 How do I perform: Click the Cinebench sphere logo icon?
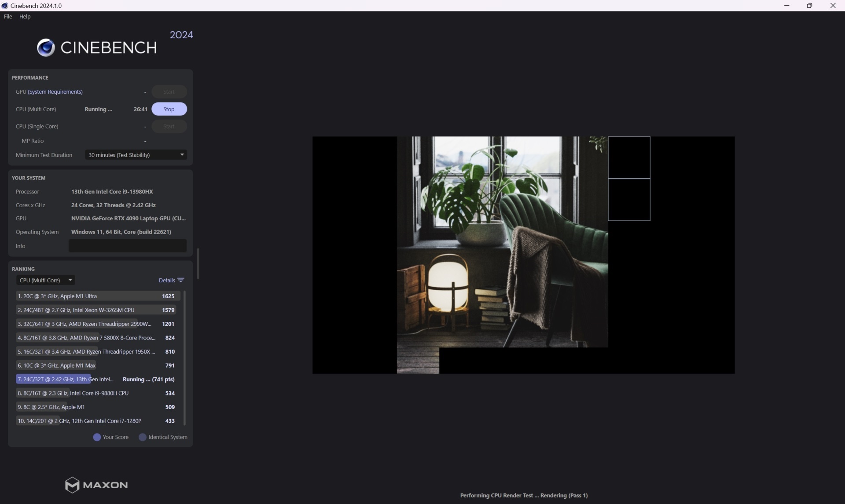[46, 47]
